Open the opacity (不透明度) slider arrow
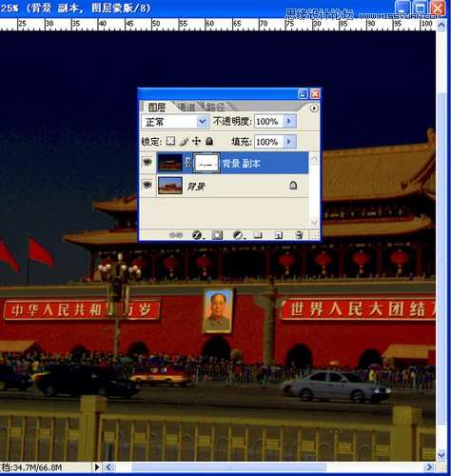Image resolution: width=451 pixels, height=476 pixels. 289,121
